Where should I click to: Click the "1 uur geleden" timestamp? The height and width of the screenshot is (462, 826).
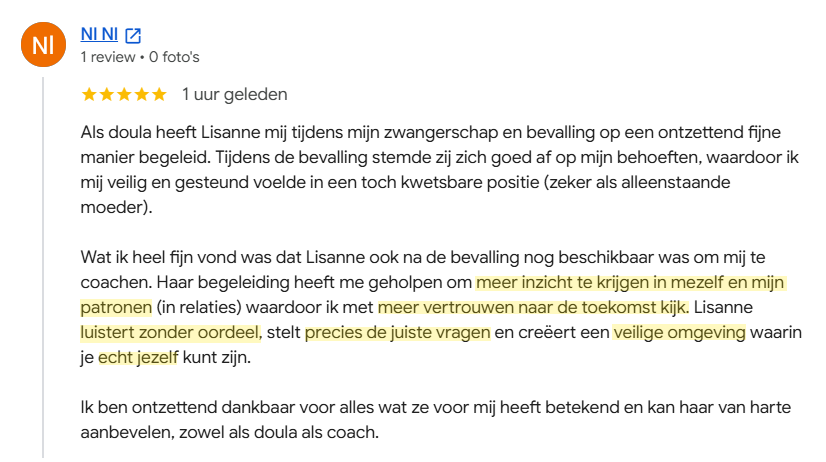[234, 94]
